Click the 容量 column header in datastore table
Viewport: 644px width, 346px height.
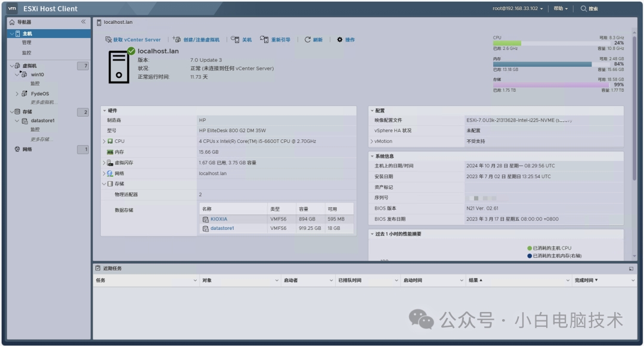[310, 209]
